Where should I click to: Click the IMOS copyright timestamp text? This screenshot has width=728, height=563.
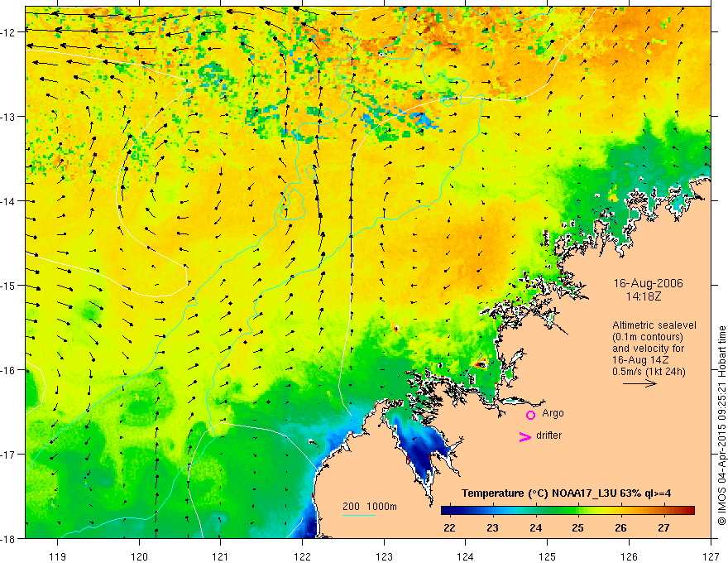pyautogui.click(x=721, y=426)
